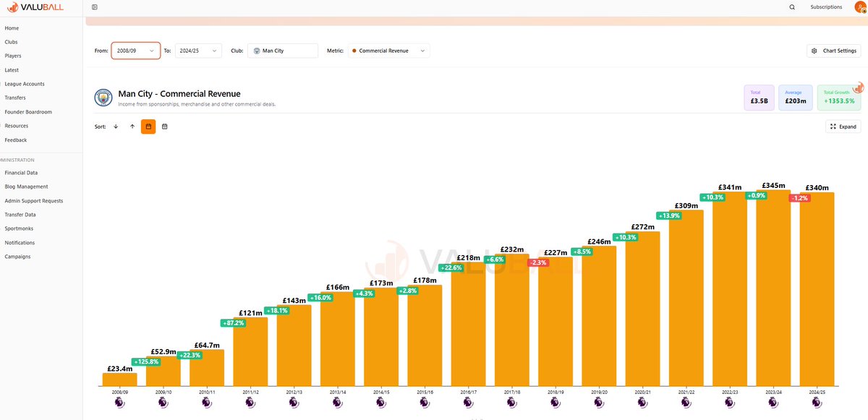Image resolution: width=868 pixels, height=420 pixels.
Task: Open Campaigns under Administration
Action: click(x=17, y=257)
